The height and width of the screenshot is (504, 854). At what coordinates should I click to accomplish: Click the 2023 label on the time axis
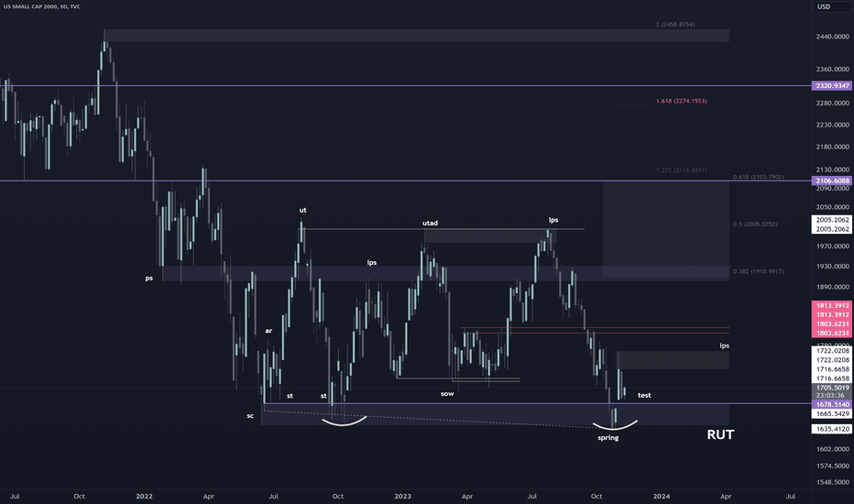[402, 497]
